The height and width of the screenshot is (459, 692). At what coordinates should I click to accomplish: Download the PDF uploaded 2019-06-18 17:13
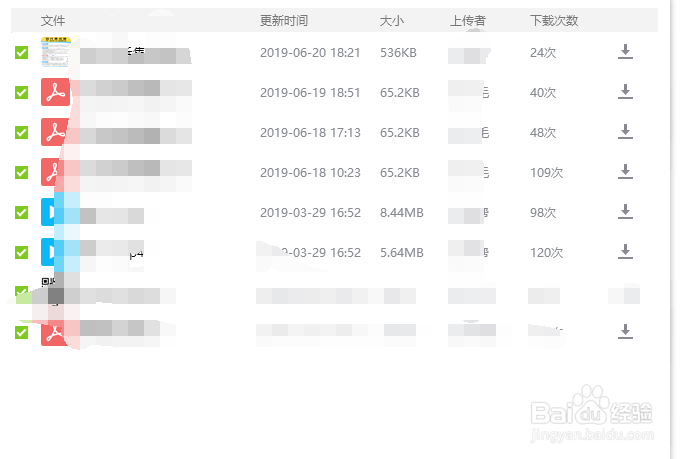pyautogui.click(x=625, y=132)
